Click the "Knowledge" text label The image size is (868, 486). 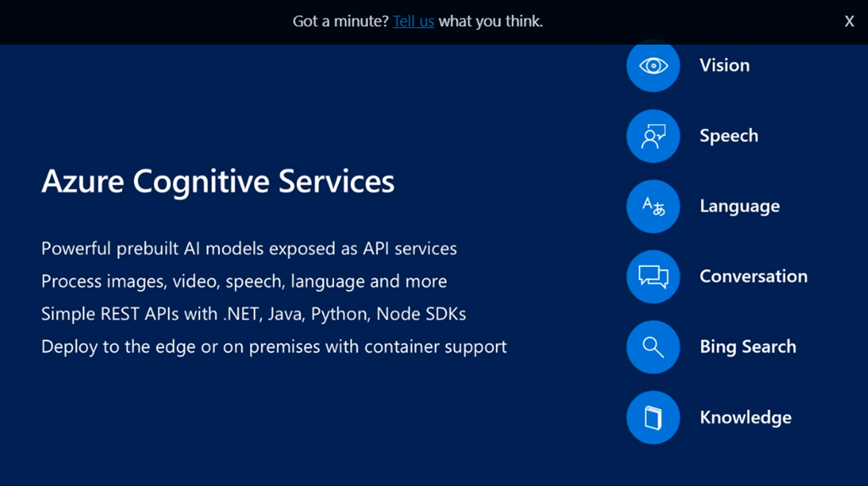745,417
